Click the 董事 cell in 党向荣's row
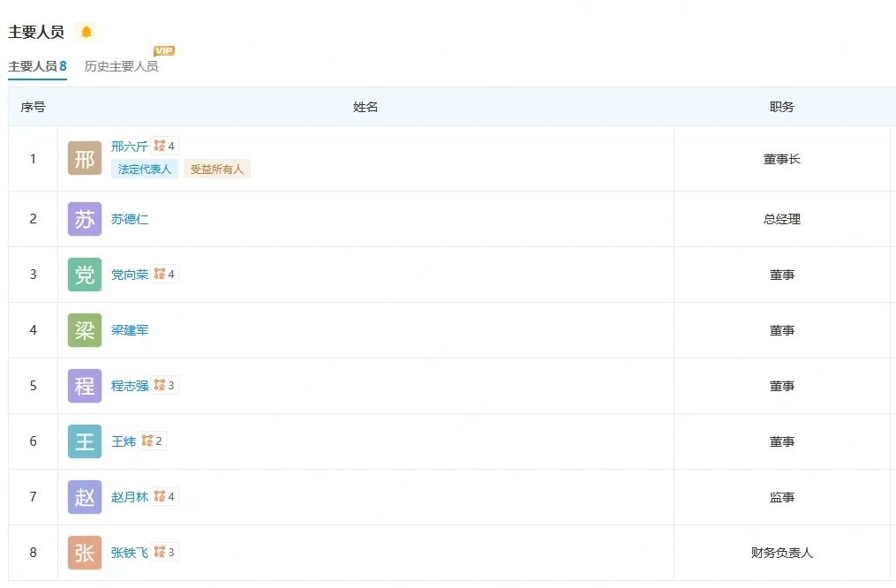The image size is (896, 588). tap(782, 275)
